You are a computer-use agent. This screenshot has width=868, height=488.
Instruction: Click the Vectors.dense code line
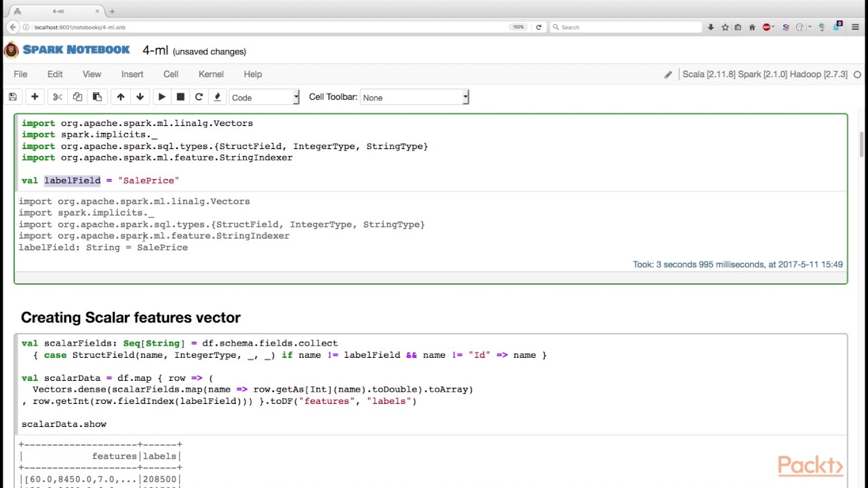click(x=253, y=390)
